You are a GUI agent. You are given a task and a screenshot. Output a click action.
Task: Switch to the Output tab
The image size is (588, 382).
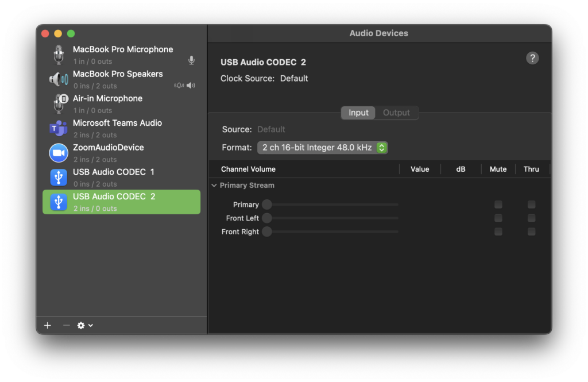point(396,113)
